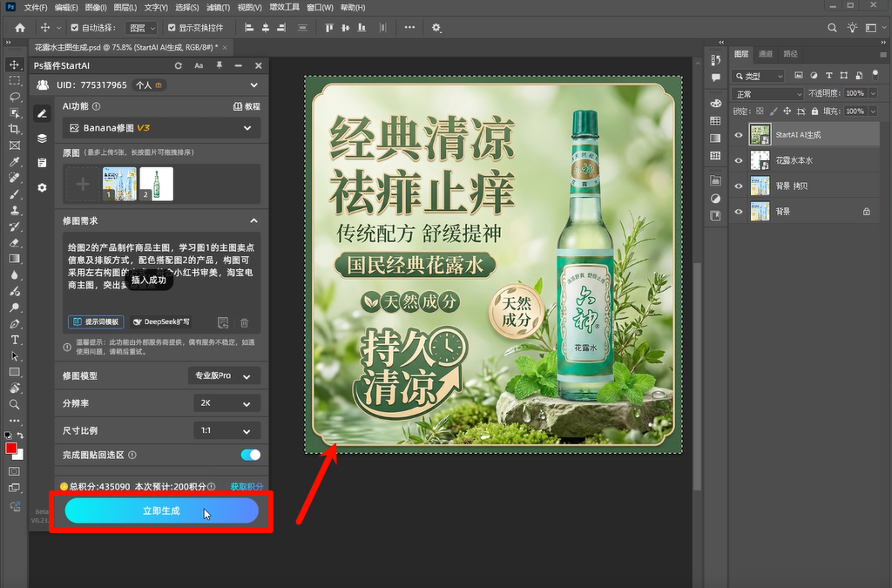The width and height of the screenshot is (892, 588).
Task: Select the Move tool in the toolbar
Action: (x=12, y=64)
